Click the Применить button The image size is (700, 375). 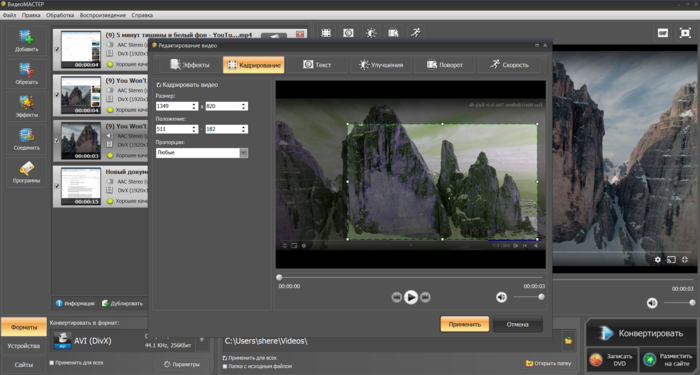point(465,325)
